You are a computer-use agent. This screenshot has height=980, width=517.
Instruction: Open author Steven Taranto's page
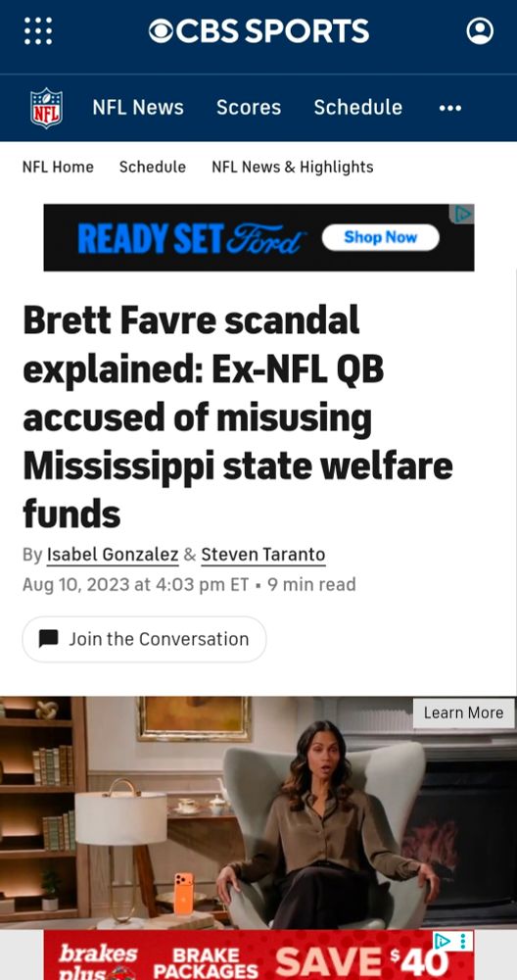coord(262,555)
